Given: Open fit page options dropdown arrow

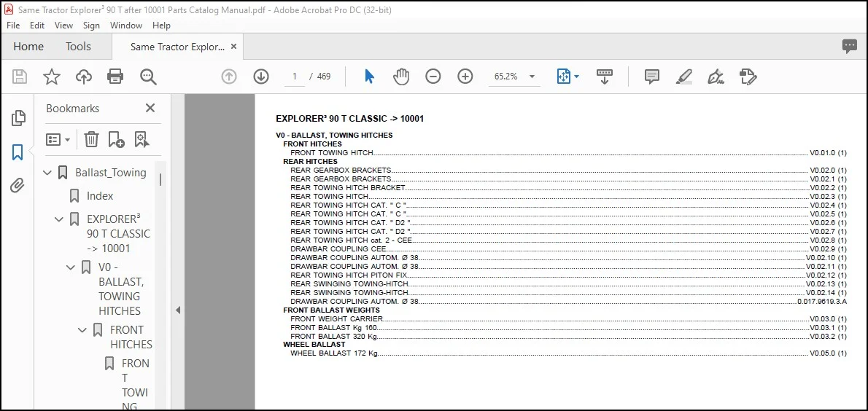Looking at the screenshot, I should [x=576, y=77].
